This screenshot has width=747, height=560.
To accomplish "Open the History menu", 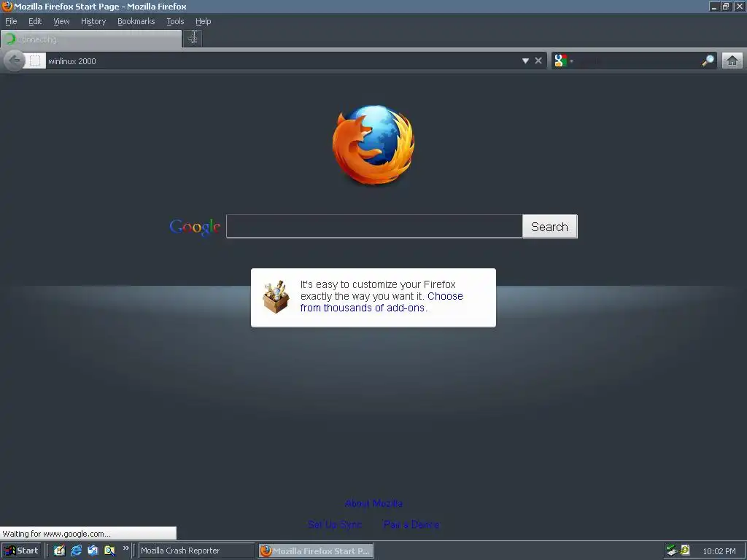I will [x=93, y=21].
